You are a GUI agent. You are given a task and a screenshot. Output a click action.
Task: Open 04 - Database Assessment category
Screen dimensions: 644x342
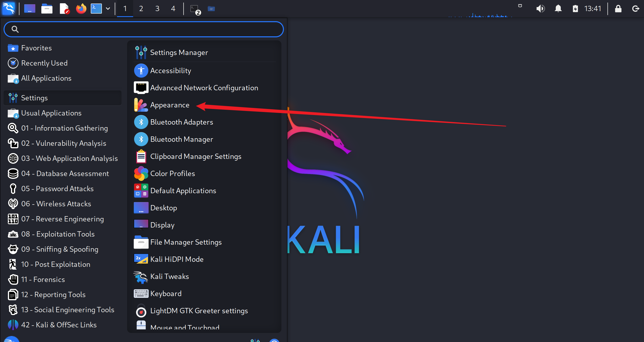click(x=63, y=174)
